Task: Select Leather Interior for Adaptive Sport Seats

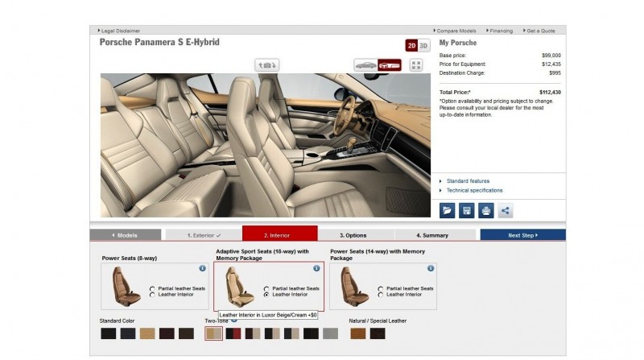Action: (x=266, y=295)
